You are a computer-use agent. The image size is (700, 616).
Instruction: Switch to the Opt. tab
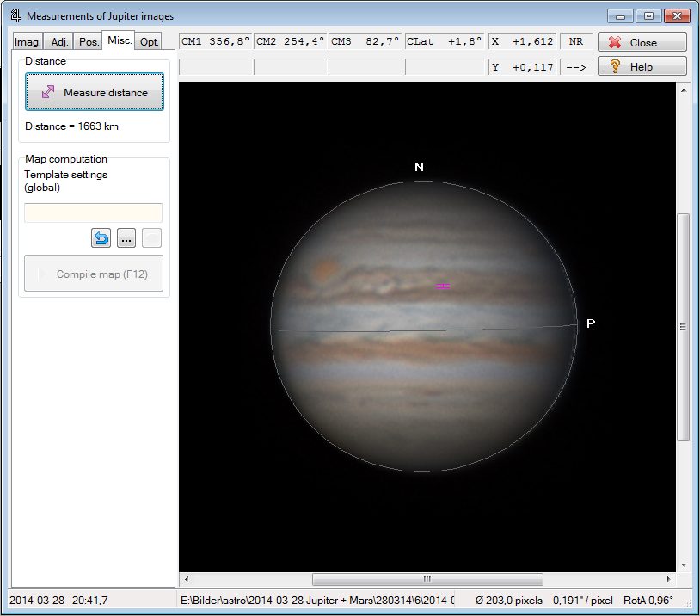click(x=149, y=41)
